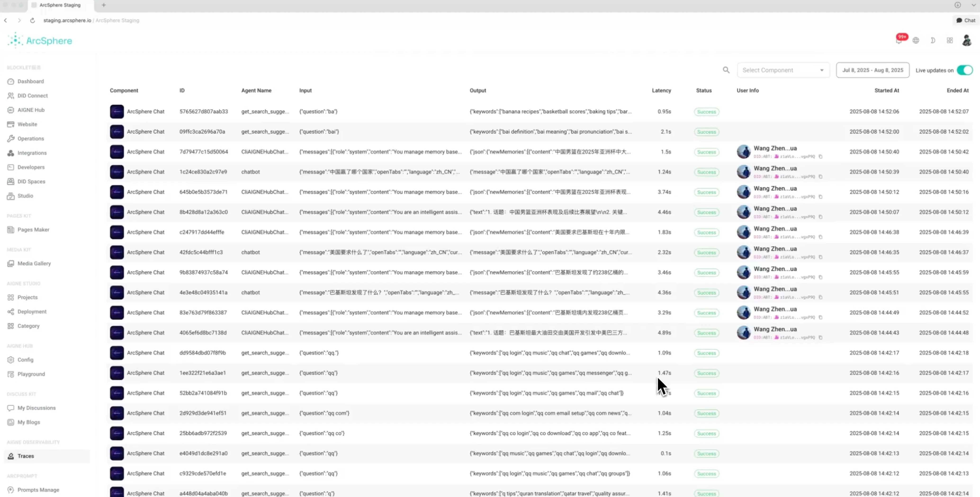Screen dimensions: 980x497
Task: Click trace ID 25bb6adb972f2539
Action: (203, 433)
